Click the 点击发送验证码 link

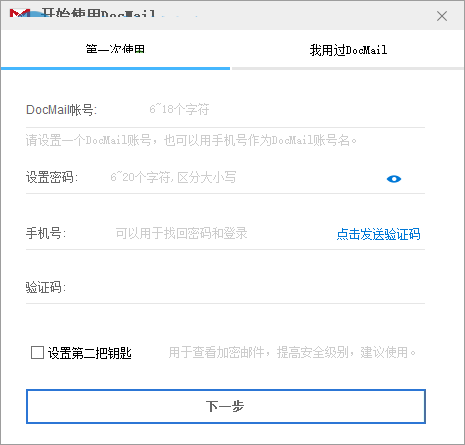[x=378, y=234]
